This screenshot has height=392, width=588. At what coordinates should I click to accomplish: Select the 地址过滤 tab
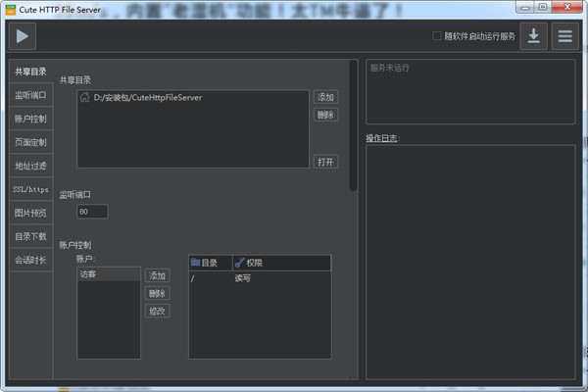pos(30,166)
